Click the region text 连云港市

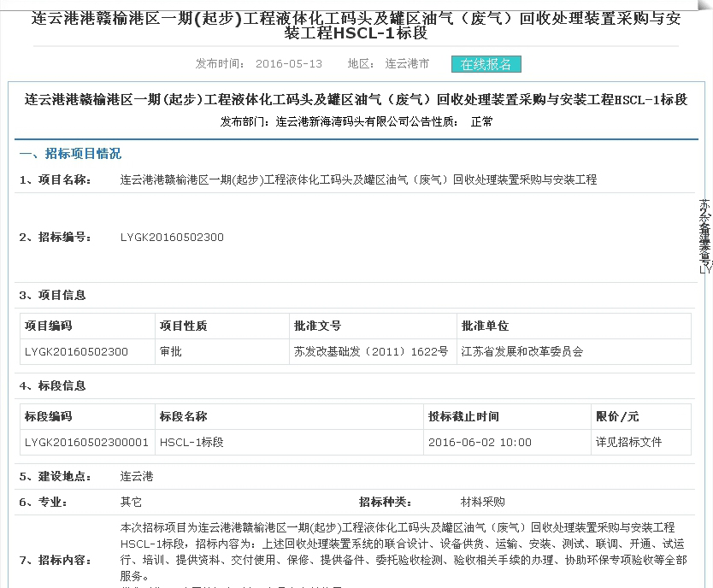pyautogui.click(x=407, y=63)
